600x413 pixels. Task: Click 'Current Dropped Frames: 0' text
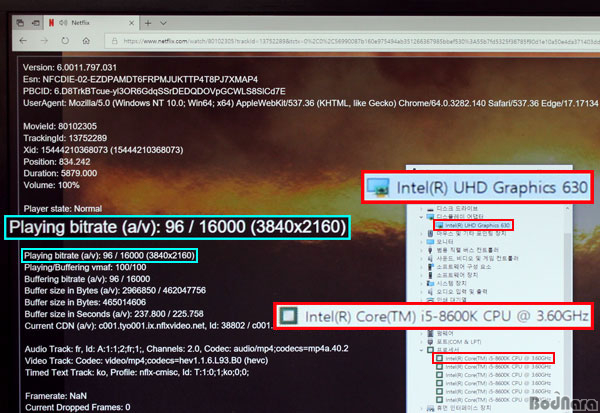click(x=78, y=408)
